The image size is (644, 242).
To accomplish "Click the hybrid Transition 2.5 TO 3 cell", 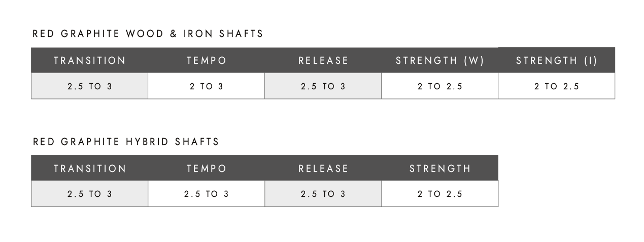I will click(x=90, y=194).
